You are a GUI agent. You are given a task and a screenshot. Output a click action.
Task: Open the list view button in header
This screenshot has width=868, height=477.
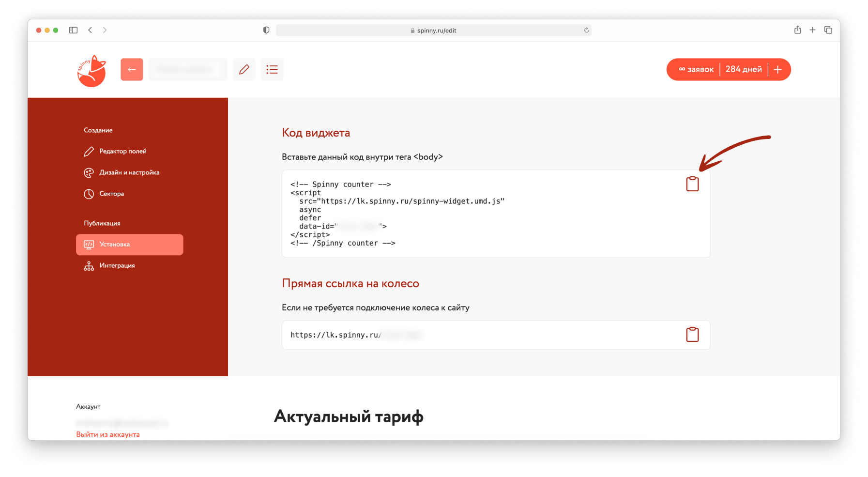coord(272,69)
